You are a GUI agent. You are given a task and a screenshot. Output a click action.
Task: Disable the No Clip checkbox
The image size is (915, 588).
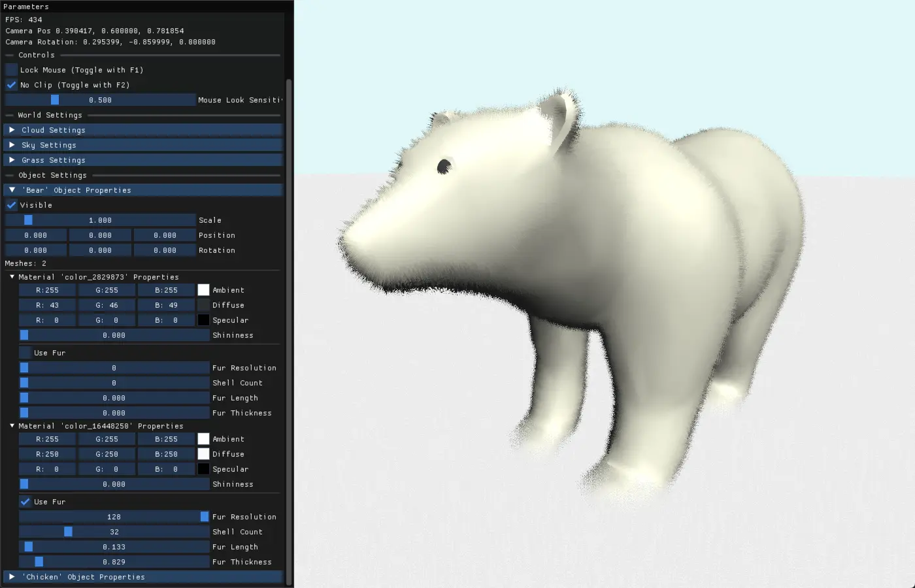tap(11, 85)
